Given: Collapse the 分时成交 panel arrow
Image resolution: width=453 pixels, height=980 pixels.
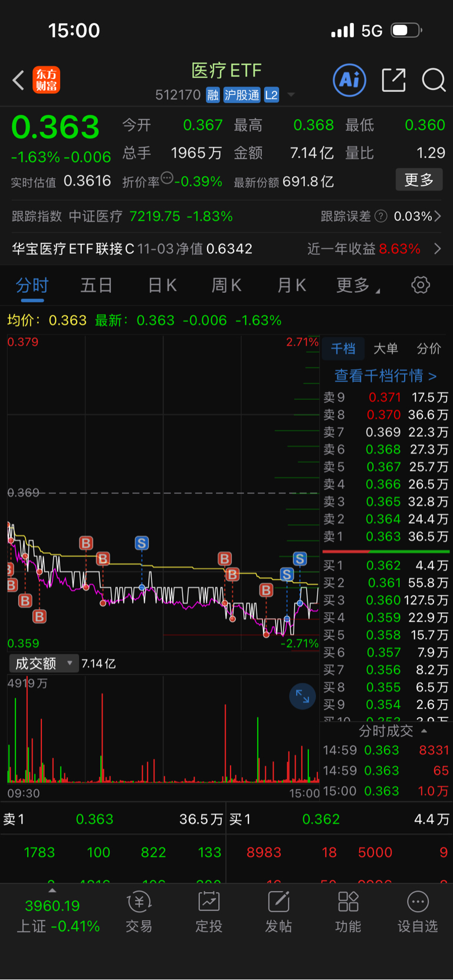Looking at the screenshot, I should (424, 731).
